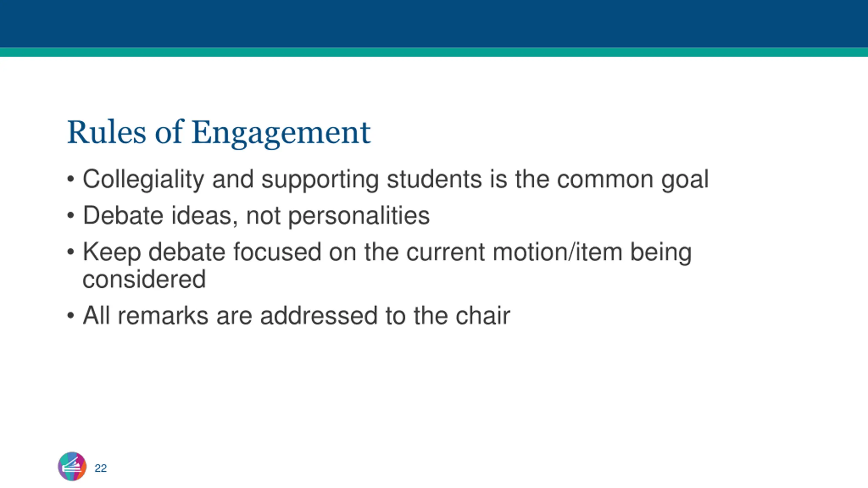Viewport: 868px width, 488px height.
Task: Click the Rules of Engagement title
Action: pyautogui.click(x=219, y=133)
